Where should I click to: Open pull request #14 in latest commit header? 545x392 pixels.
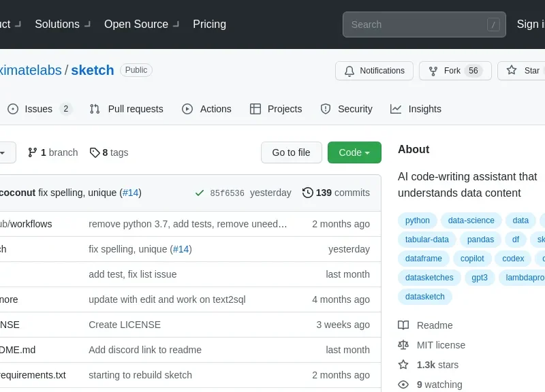point(130,193)
